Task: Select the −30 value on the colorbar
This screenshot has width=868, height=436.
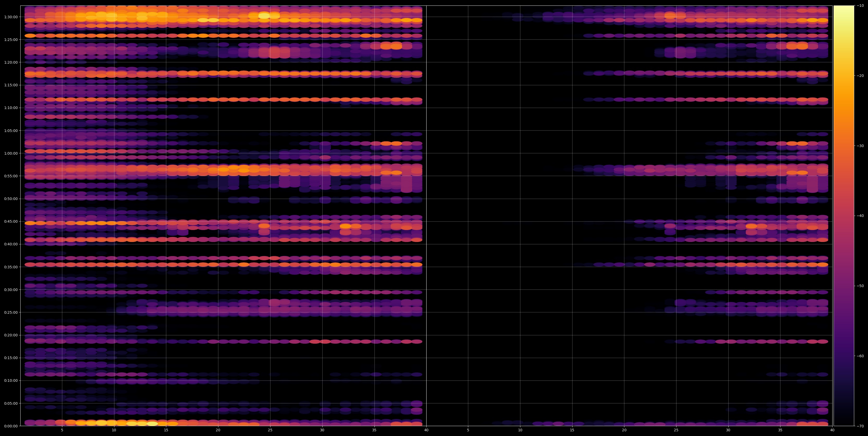Action: [860, 146]
